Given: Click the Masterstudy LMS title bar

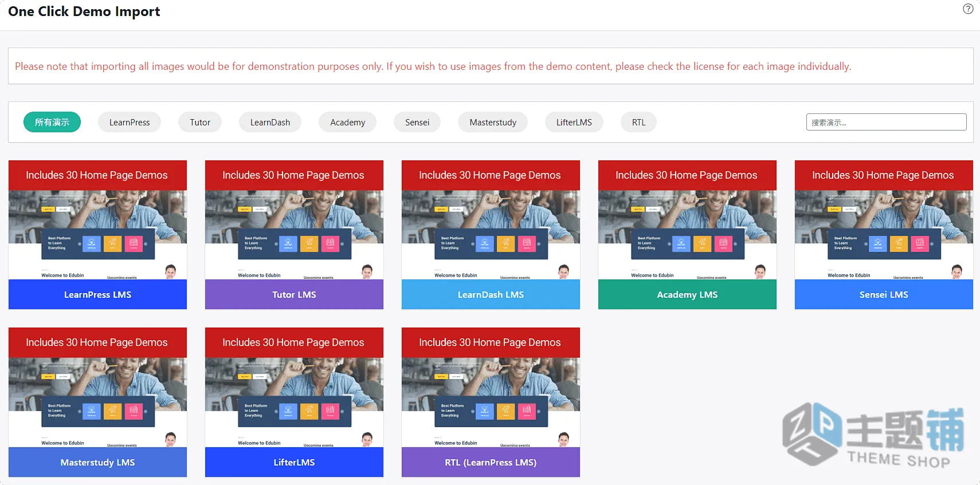Looking at the screenshot, I should point(97,462).
